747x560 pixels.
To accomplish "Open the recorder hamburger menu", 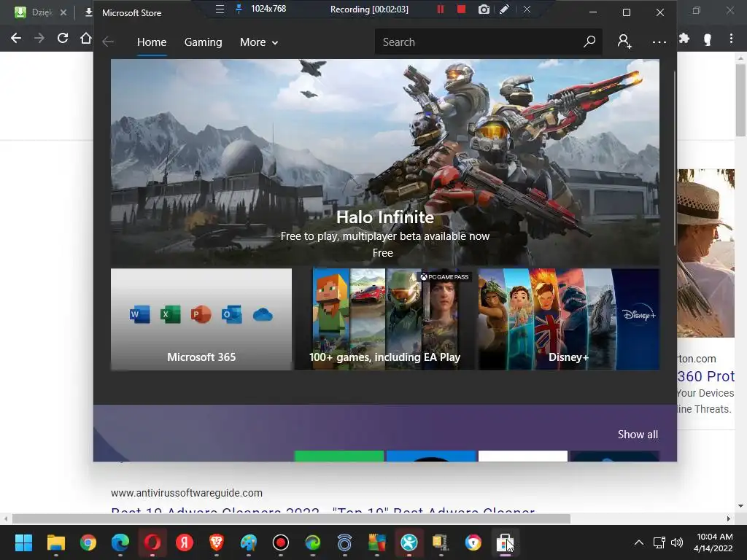I will 220,9.
